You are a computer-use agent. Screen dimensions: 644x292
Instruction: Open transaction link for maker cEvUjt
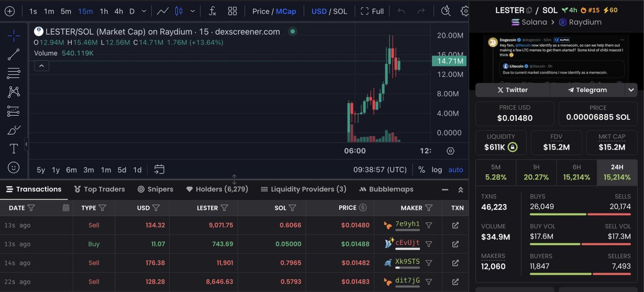tap(455, 244)
